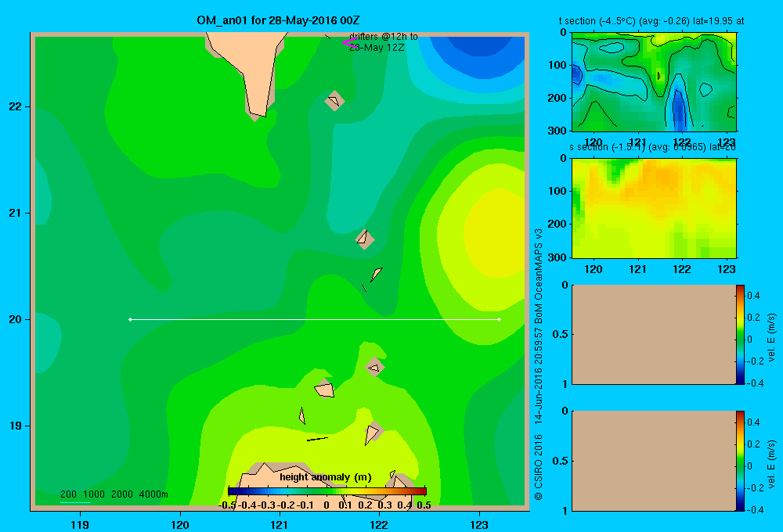
Task: Click the map title OM_an01 for 28-May-2016 00Z
Action: (278, 20)
